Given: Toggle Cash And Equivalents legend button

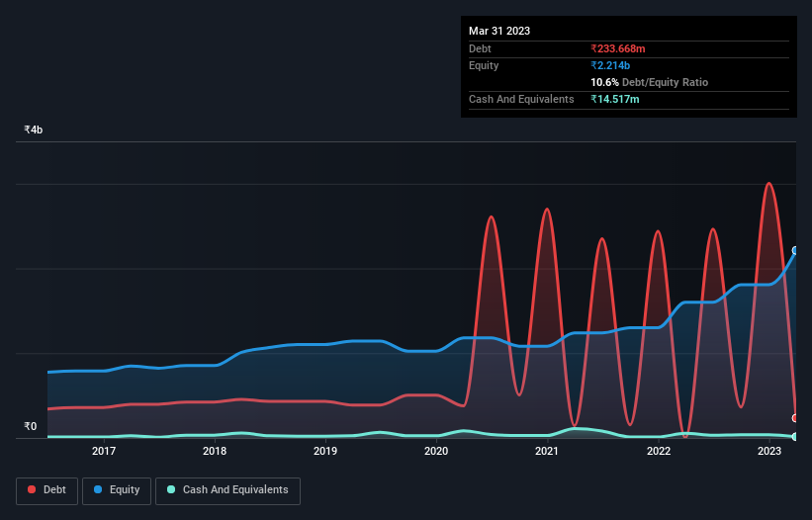Looking at the screenshot, I should click(x=227, y=491).
